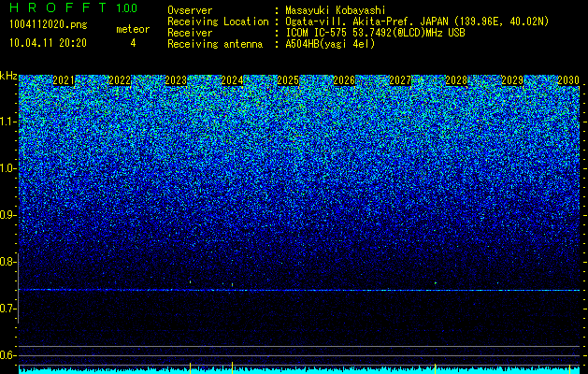Click the 'Receiving Location' field label
Viewport: 588px width, 374px height.
(218, 22)
